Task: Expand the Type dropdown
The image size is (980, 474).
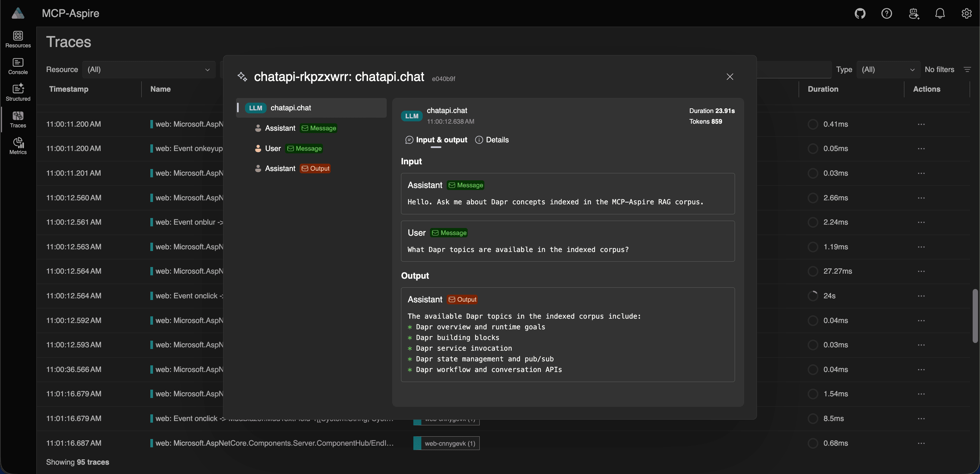Action: (x=888, y=70)
